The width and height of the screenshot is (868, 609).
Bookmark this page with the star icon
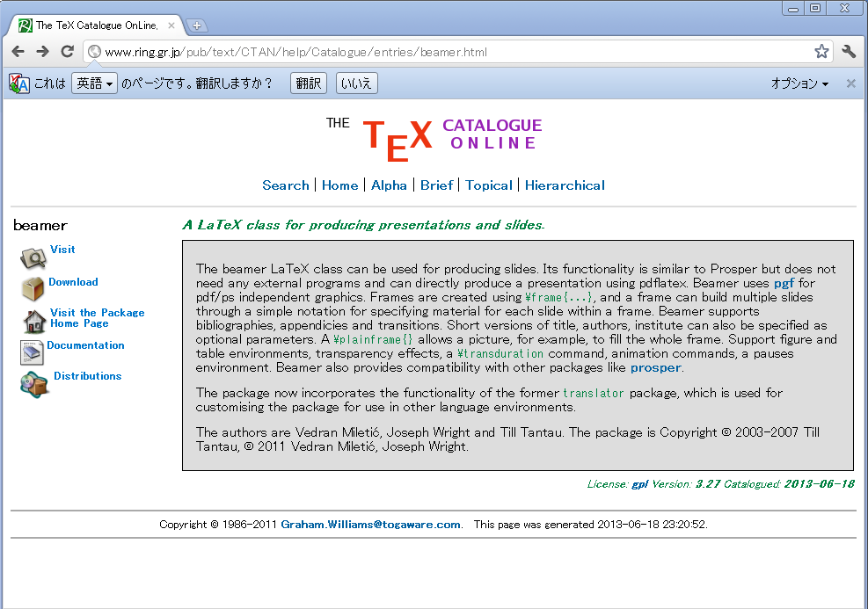pyautogui.click(x=821, y=52)
